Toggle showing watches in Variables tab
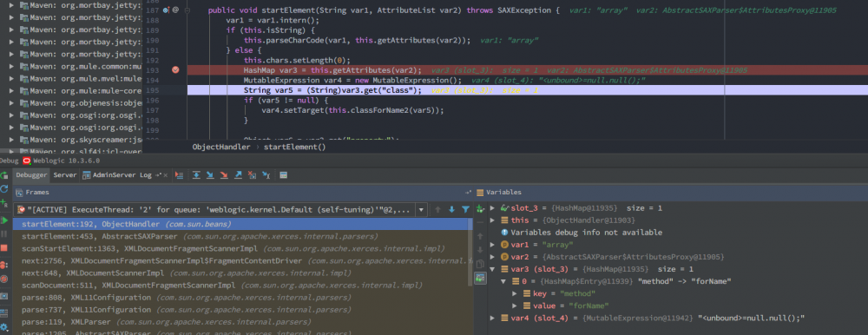The height and width of the screenshot is (335, 868). click(480, 278)
